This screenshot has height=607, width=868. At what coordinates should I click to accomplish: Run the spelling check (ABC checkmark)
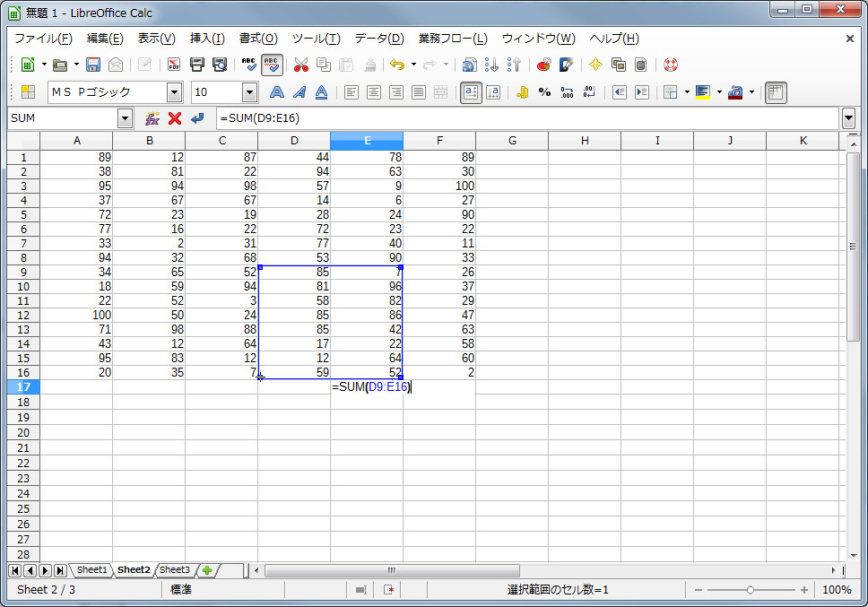tap(249, 65)
